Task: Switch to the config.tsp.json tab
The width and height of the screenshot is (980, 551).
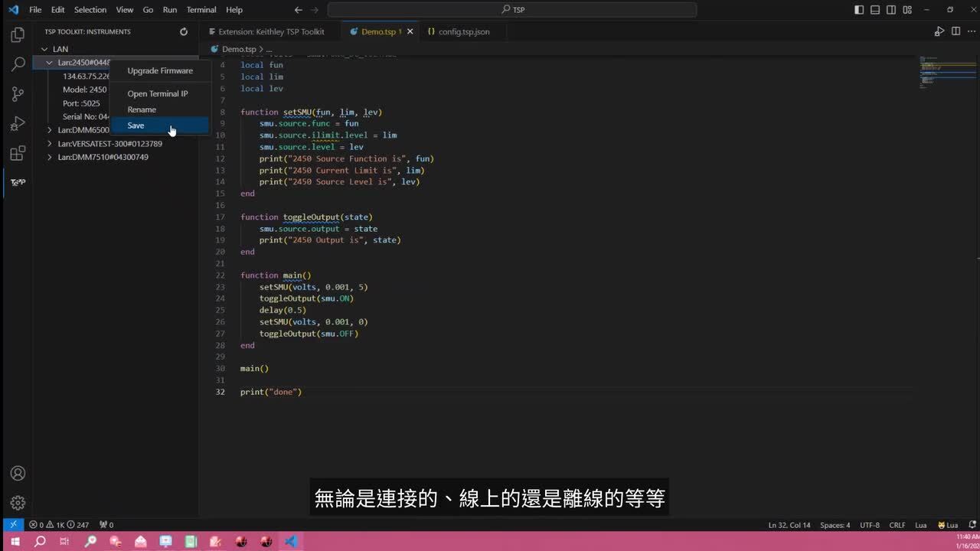Action: [463, 32]
